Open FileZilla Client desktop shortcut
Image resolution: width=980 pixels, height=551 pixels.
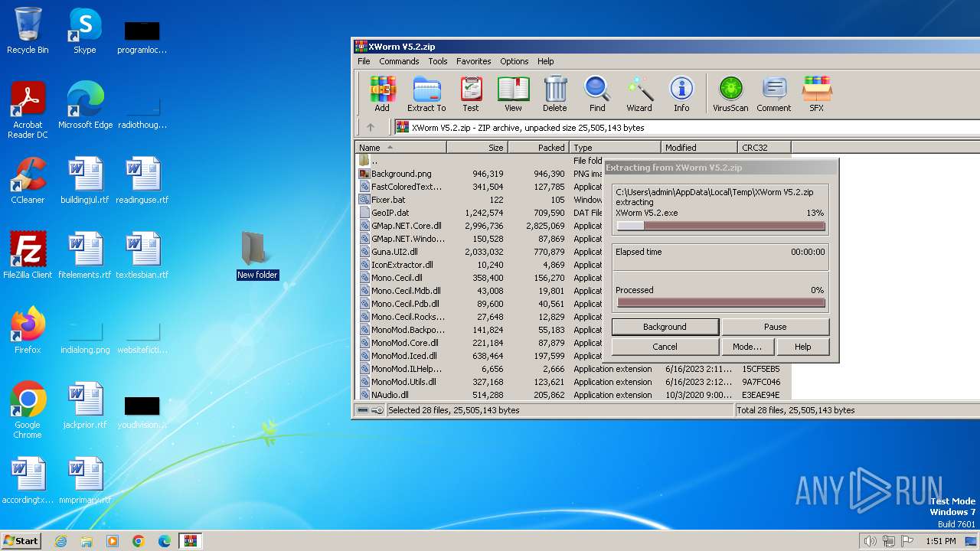[28, 256]
